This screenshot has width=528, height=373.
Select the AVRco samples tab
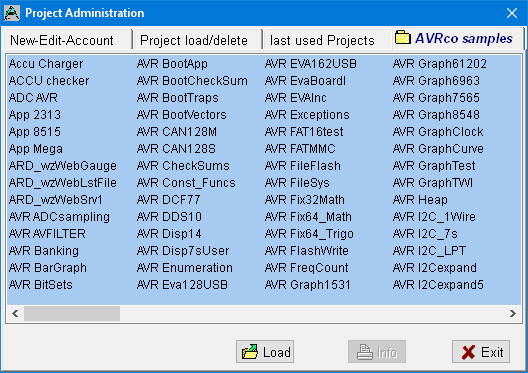457,38
